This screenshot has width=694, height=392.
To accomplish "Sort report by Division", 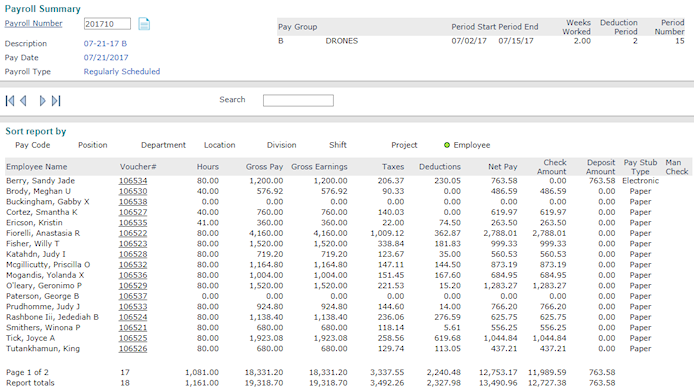I will tap(281, 145).
